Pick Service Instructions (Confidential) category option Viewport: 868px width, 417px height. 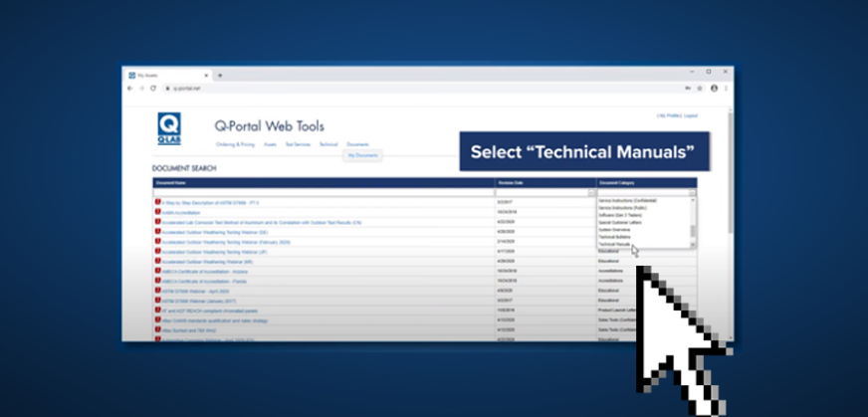[627, 200]
